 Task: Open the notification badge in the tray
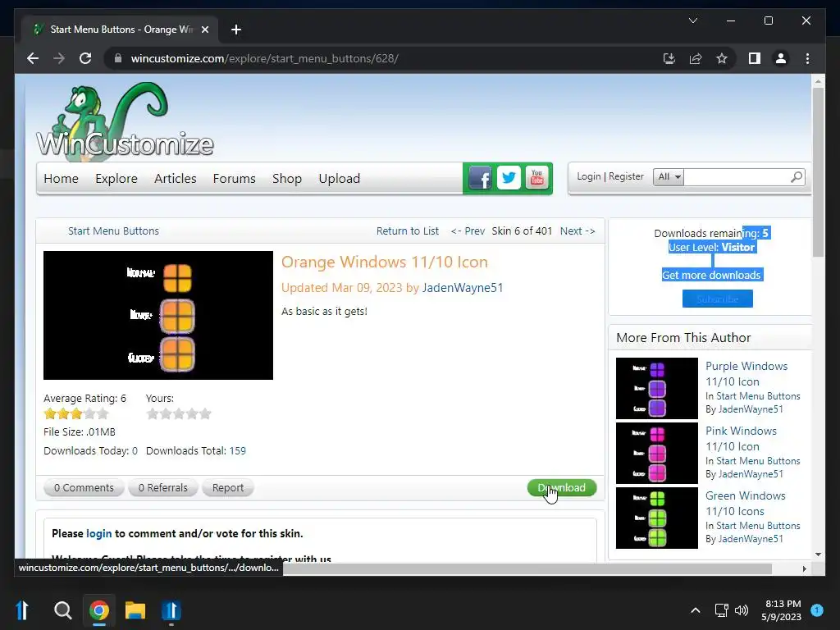[x=817, y=609]
